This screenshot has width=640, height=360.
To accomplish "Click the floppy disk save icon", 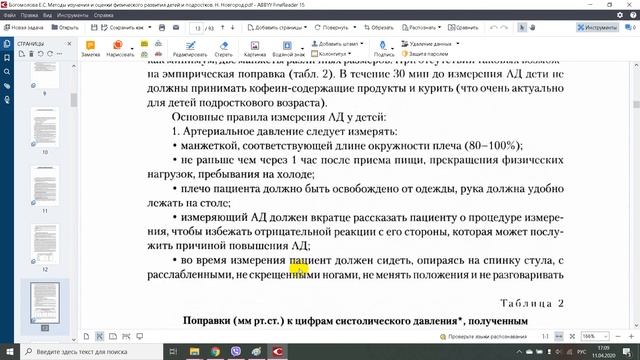I will point(94,27).
